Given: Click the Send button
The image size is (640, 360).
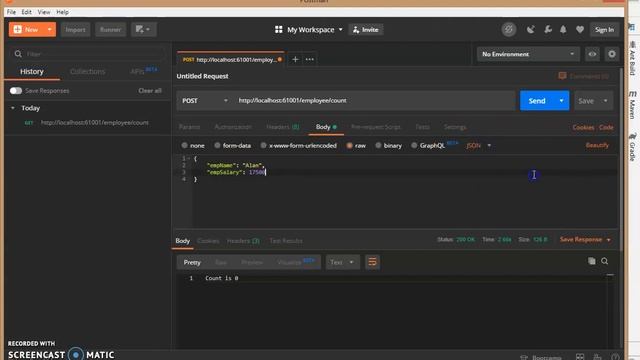Looking at the screenshot, I should tap(537, 100).
